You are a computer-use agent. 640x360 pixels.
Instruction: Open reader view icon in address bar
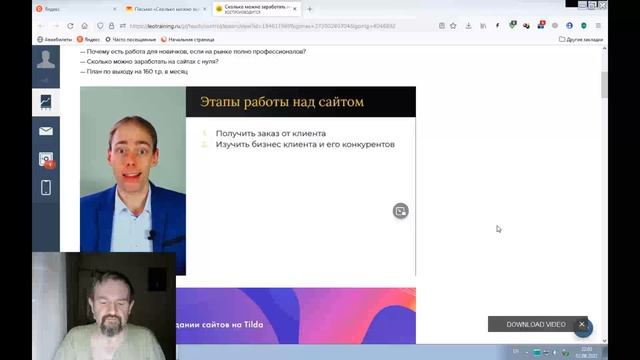pyautogui.click(x=442, y=26)
